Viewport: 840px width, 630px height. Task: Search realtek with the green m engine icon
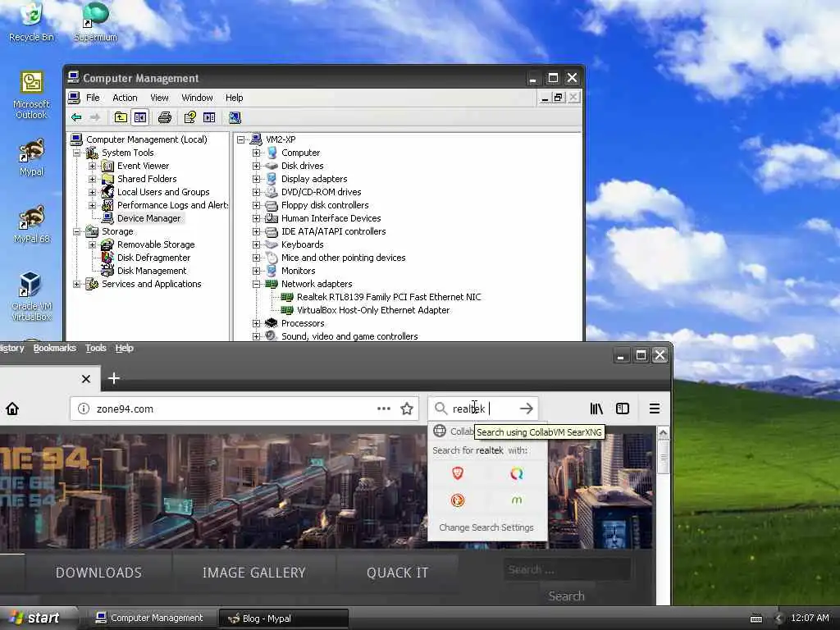point(517,500)
